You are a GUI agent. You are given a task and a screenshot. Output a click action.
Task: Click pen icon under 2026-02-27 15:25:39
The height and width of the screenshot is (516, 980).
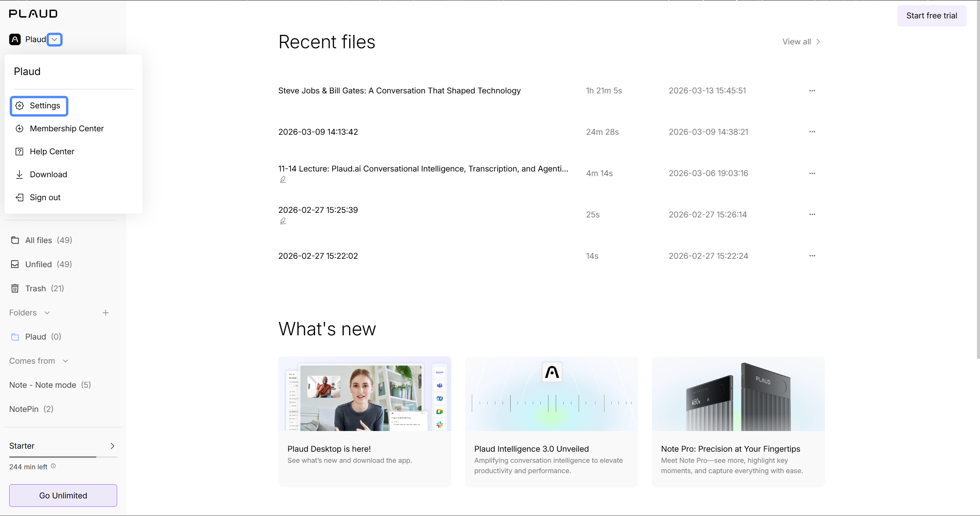(283, 221)
